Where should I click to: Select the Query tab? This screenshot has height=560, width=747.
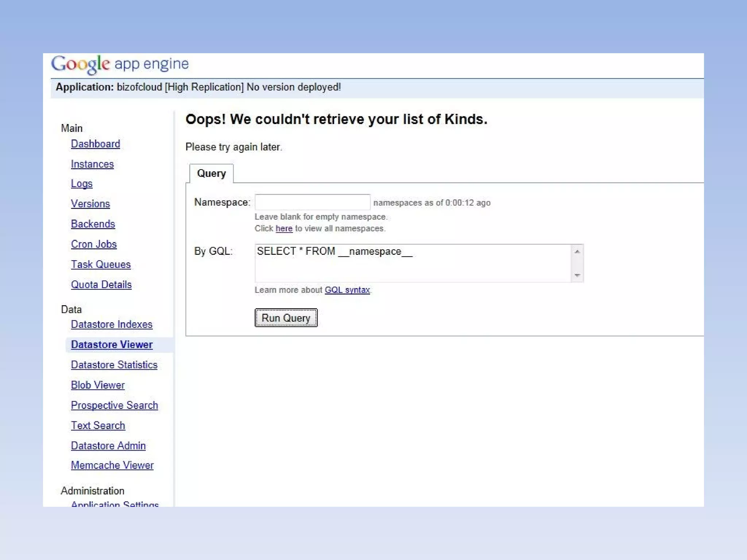pyautogui.click(x=211, y=174)
